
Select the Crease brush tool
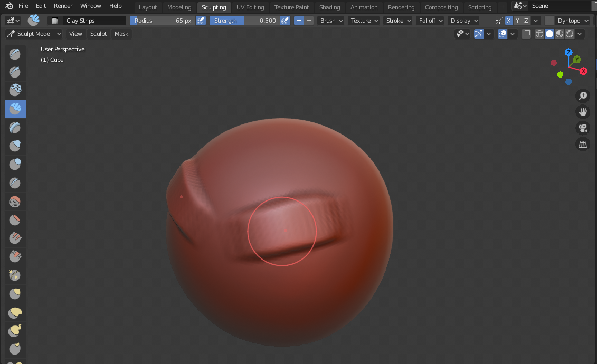15,183
